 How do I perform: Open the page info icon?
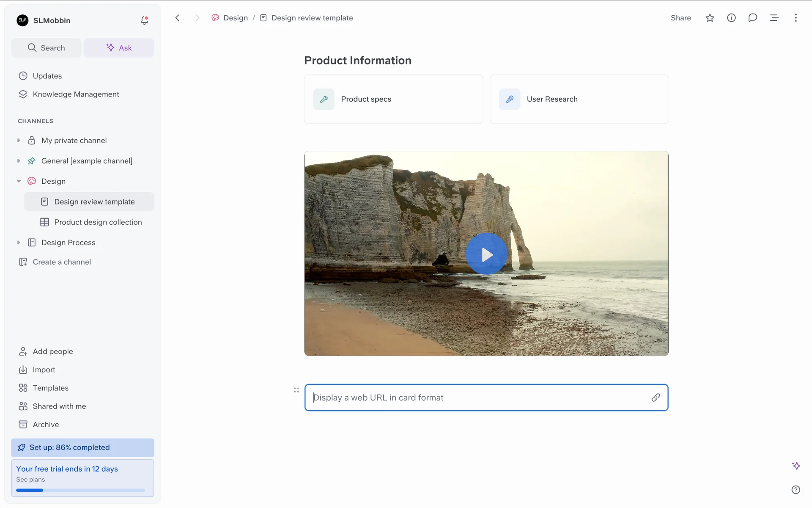click(x=731, y=18)
